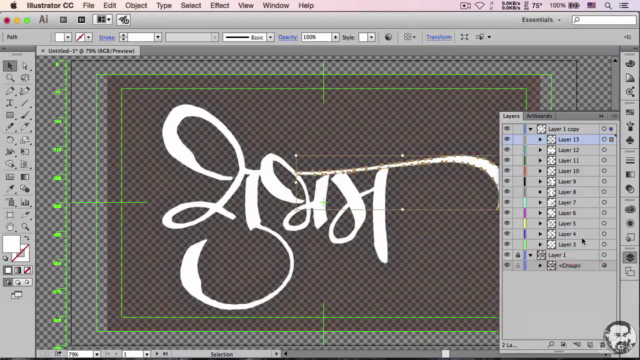The width and height of the screenshot is (640, 360).
Task: Select the Zoom tool
Action: 25,227
